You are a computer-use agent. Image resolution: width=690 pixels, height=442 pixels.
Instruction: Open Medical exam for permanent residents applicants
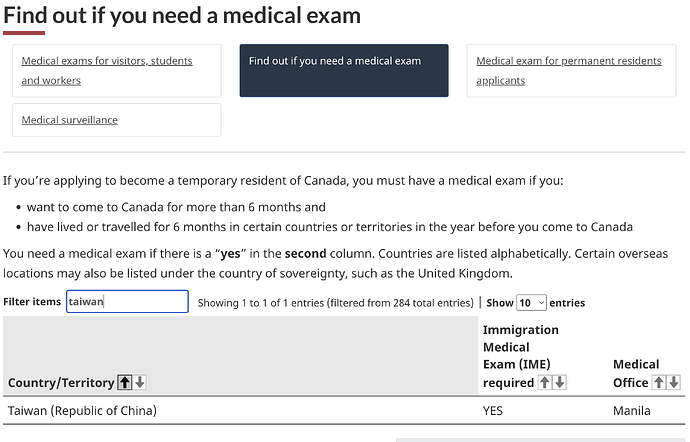pyautogui.click(x=571, y=70)
